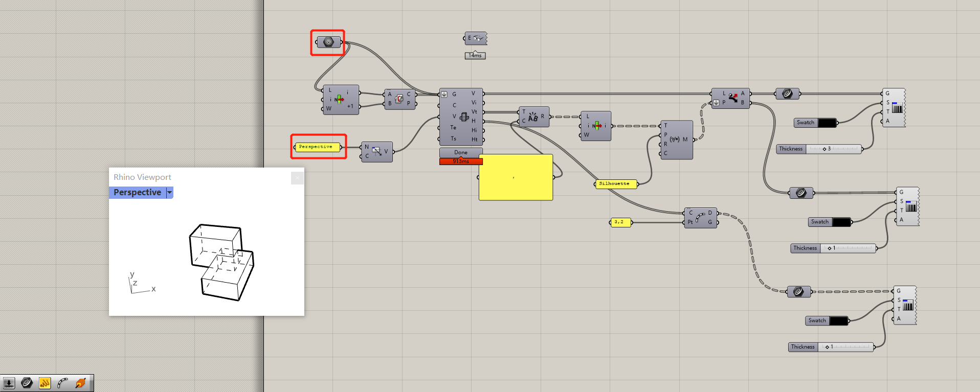Close the Rhino Viewport panel

tap(297, 178)
